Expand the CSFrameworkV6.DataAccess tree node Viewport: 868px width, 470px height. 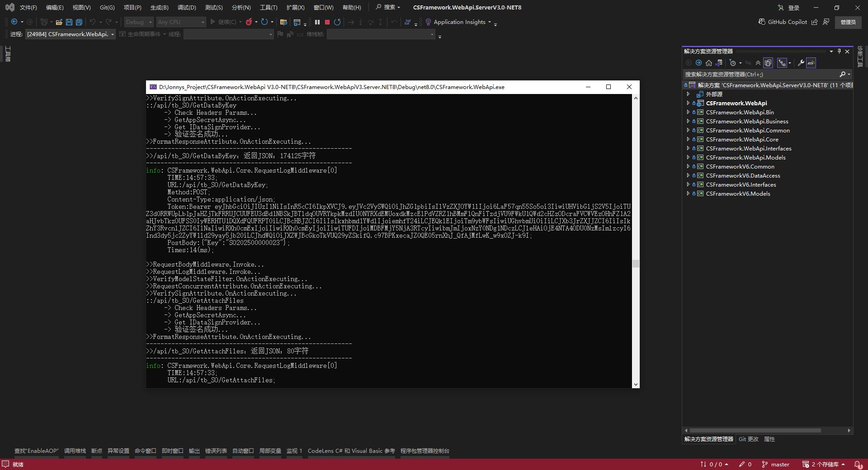[x=689, y=175]
